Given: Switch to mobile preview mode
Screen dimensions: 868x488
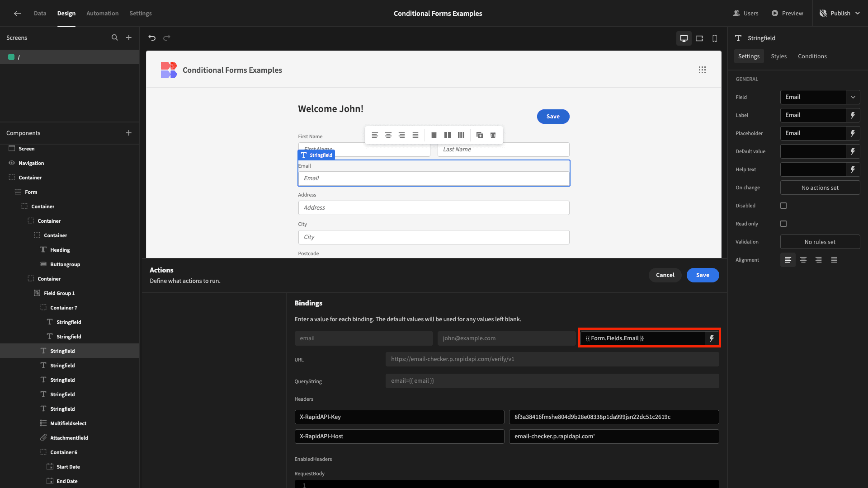Looking at the screenshot, I should point(715,38).
